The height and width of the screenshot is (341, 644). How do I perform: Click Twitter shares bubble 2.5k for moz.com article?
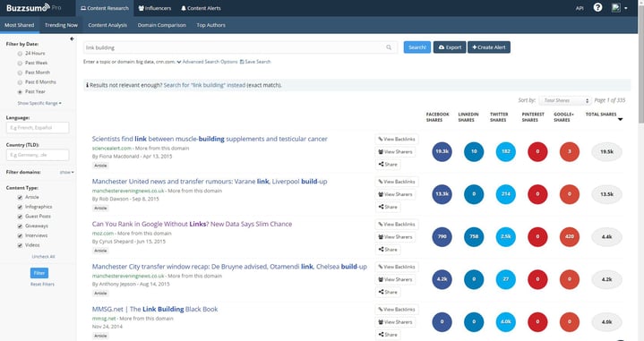pyautogui.click(x=505, y=237)
